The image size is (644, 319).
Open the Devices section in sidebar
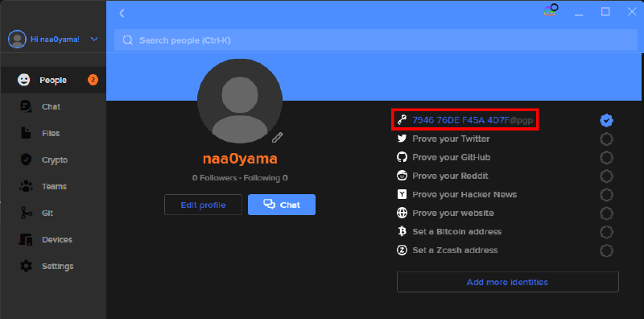point(53,240)
